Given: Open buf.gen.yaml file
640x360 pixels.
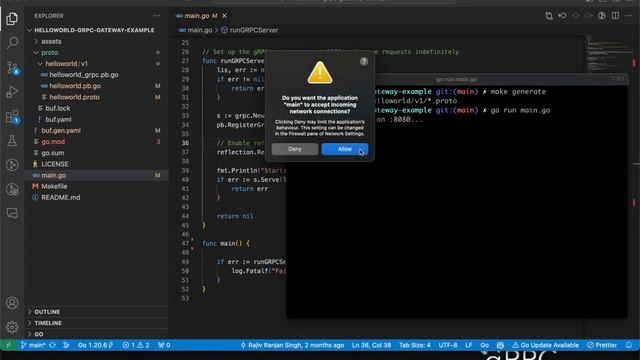Looking at the screenshot, I should tap(61, 130).
